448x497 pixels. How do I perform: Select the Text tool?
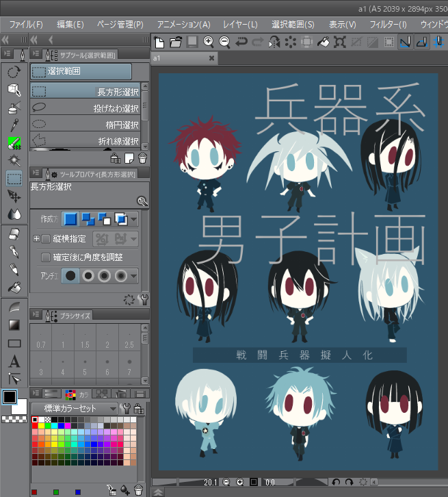14,361
